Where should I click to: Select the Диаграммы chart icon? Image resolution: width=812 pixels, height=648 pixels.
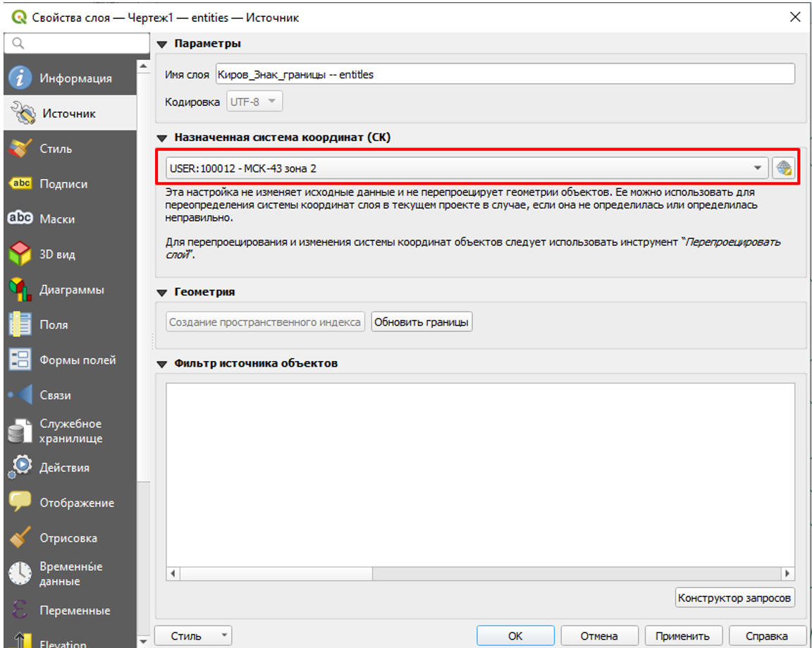coord(20,290)
